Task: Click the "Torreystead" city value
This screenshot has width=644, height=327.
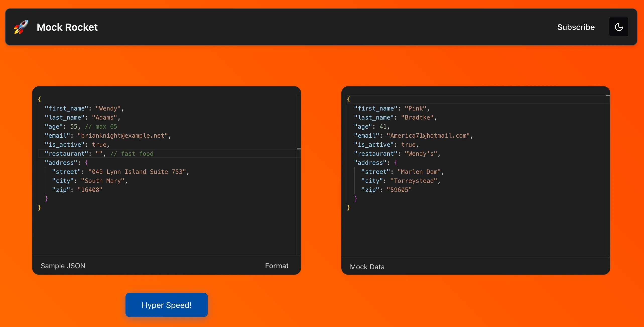Action: [x=414, y=181]
